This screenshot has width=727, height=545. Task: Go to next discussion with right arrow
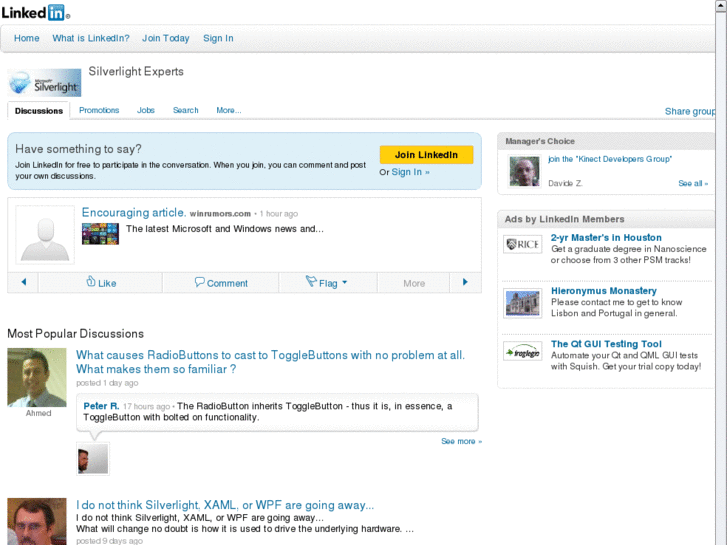pyautogui.click(x=465, y=282)
